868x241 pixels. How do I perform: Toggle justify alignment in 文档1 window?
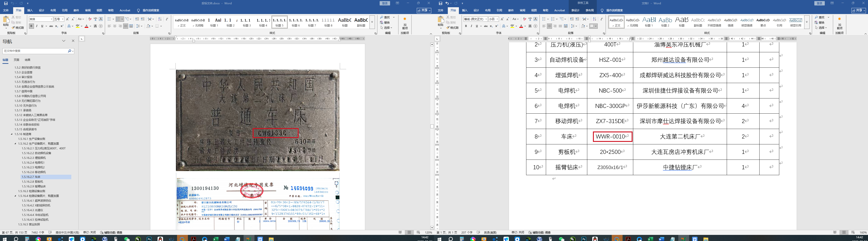pyautogui.click(x=560, y=26)
